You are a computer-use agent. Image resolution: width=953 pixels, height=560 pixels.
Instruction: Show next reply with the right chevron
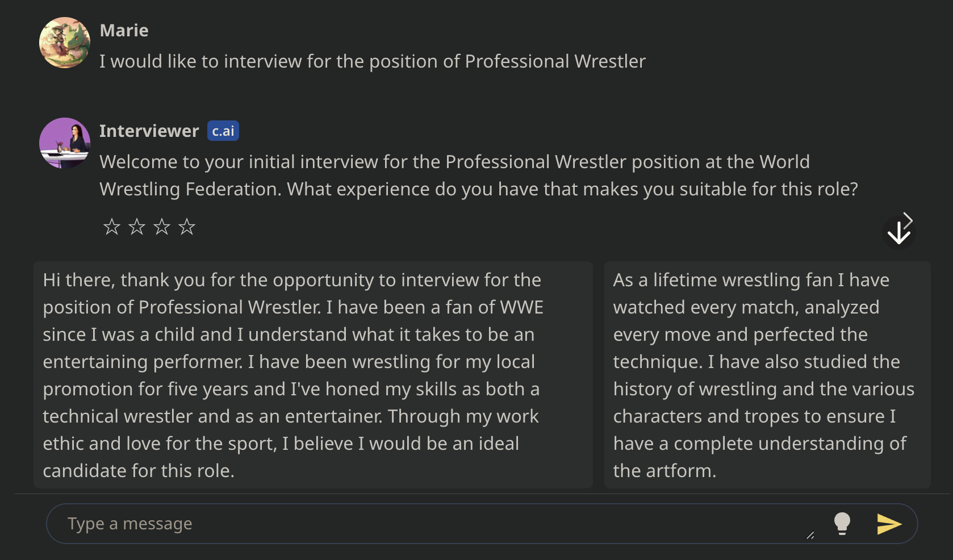pyautogui.click(x=909, y=219)
